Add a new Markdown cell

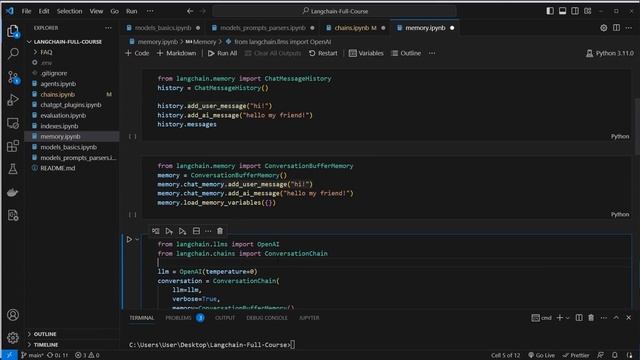pyautogui.click(x=176, y=53)
